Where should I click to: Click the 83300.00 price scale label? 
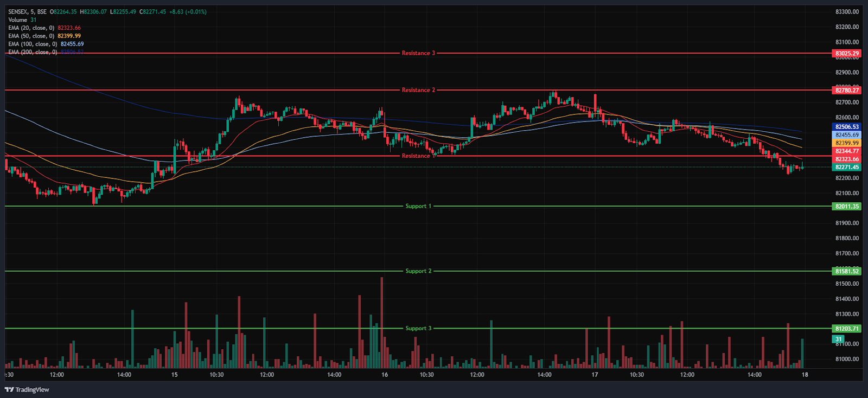(847, 12)
